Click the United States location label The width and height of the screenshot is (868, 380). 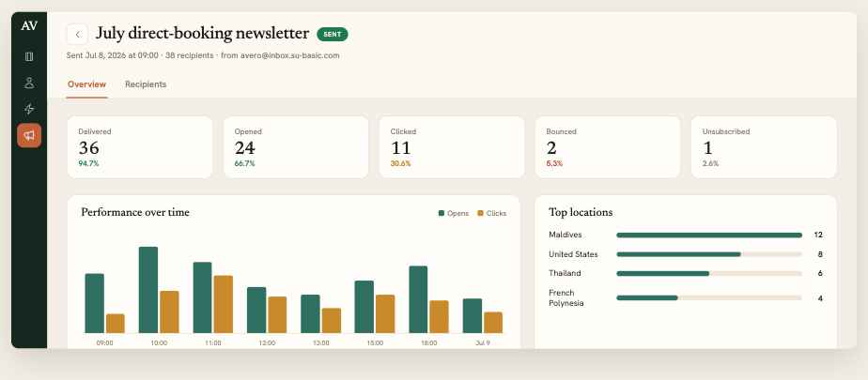(x=573, y=254)
